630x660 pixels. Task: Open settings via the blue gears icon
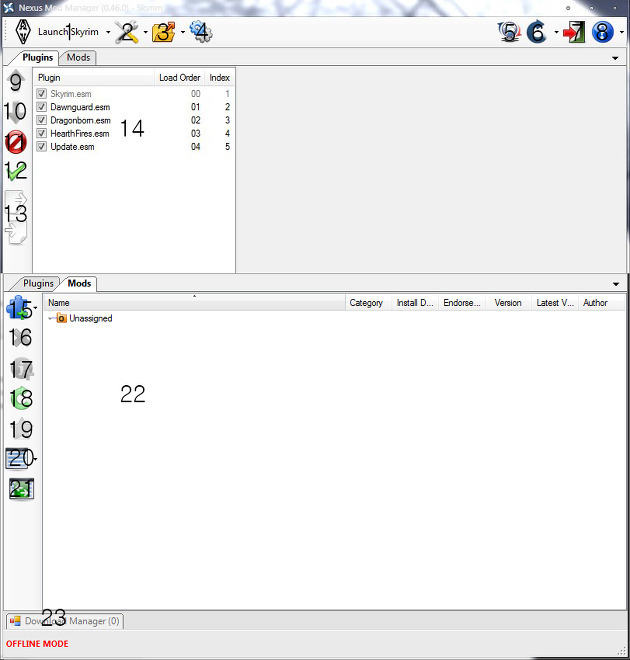[201, 32]
